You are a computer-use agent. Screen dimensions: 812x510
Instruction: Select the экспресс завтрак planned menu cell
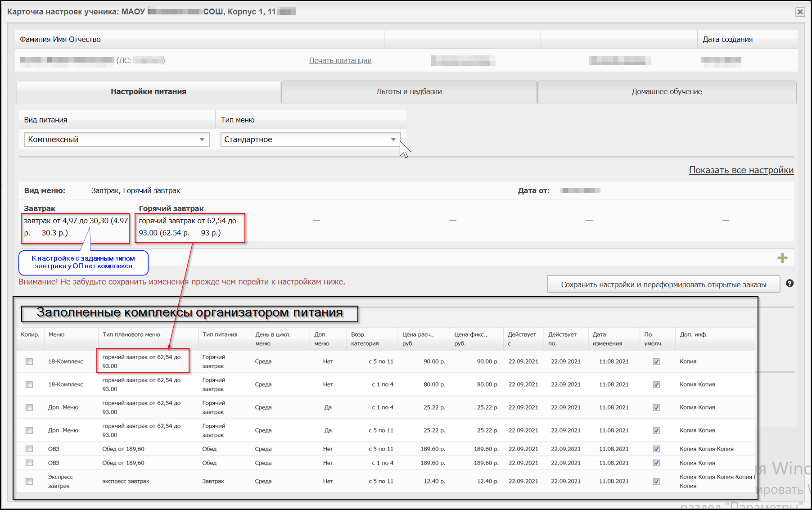[126, 481]
